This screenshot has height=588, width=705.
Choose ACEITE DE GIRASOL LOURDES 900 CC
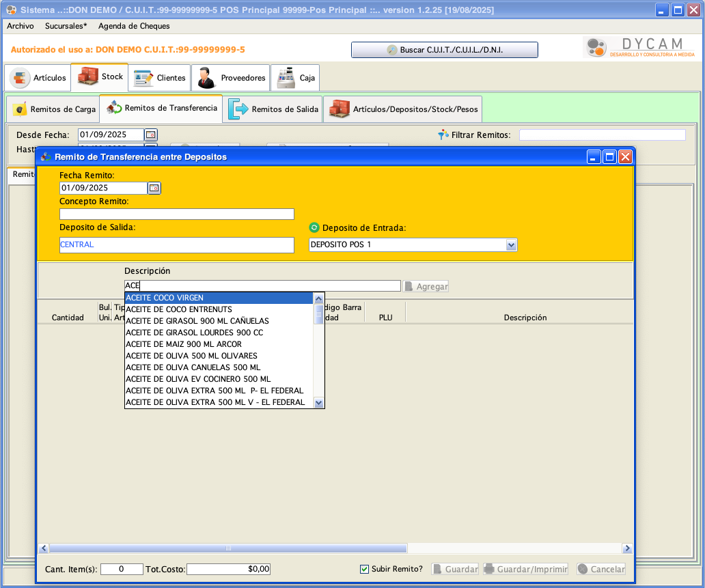194,333
